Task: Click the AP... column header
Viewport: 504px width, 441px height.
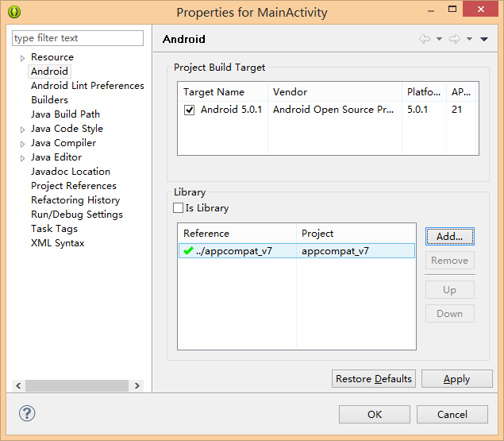Action: 461,92
